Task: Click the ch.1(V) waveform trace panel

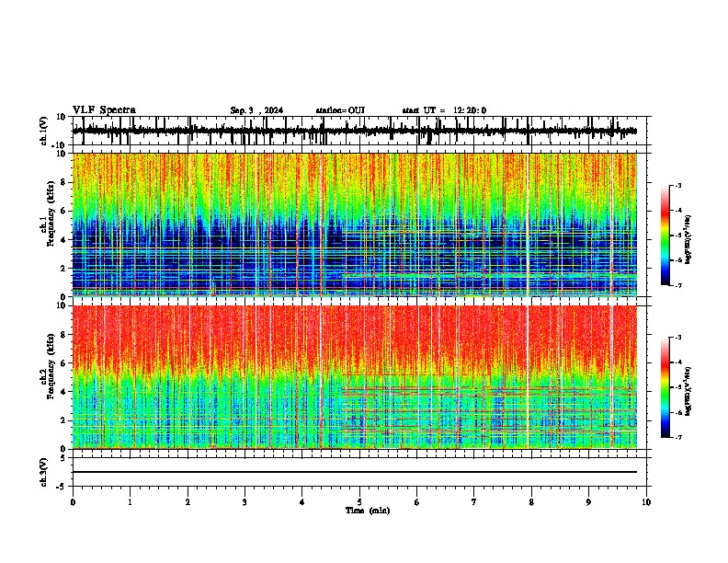Action: coord(361,131)
